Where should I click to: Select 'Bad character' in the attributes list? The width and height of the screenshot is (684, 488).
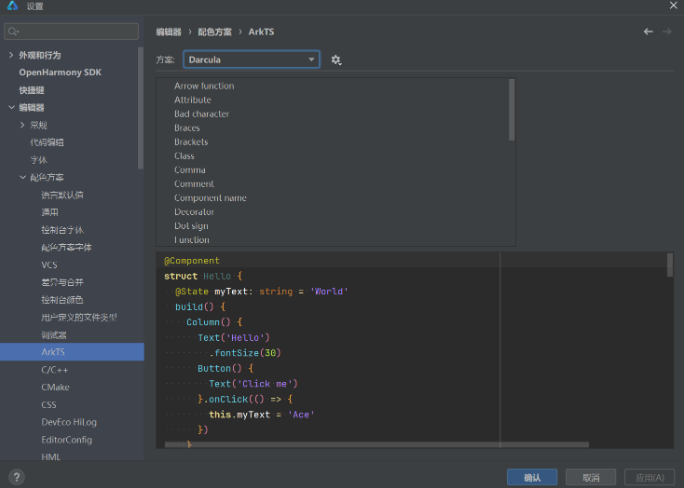(202, 114)
